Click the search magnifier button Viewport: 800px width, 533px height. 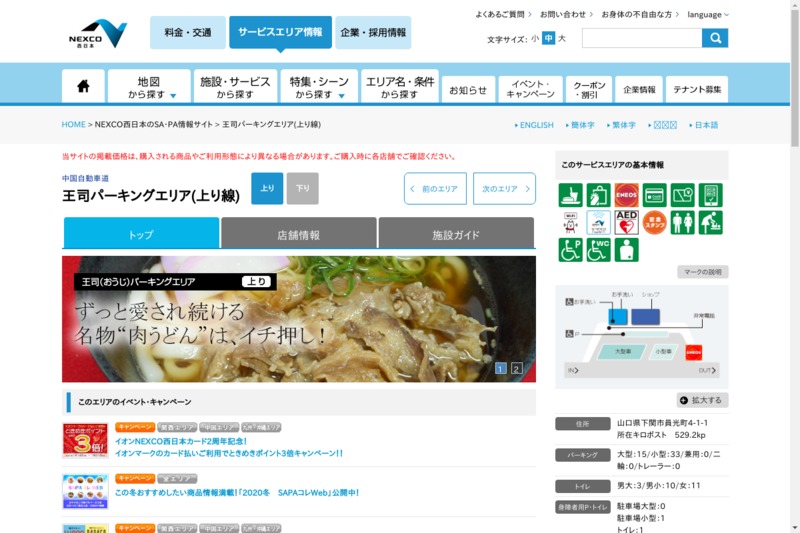[715, 39]
